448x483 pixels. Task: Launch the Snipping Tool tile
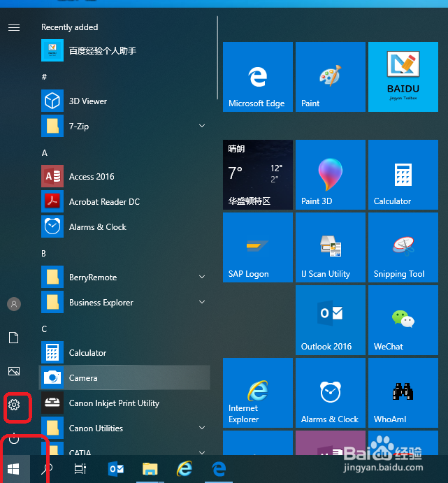403,247
